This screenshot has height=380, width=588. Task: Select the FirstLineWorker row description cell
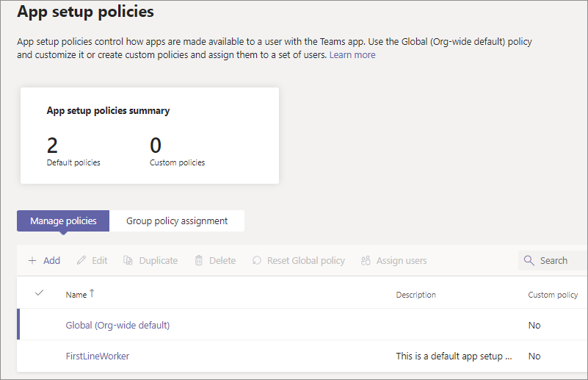[x=454, y=356]
